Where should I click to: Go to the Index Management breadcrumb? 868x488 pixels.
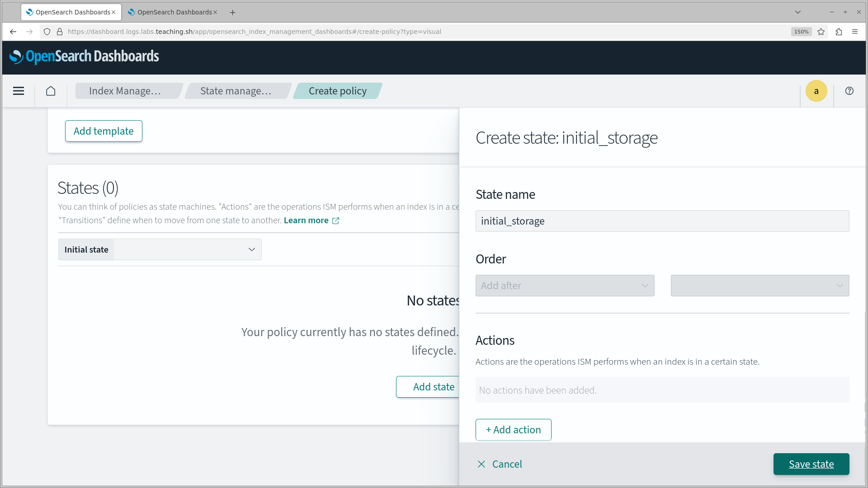(x=125, y=91)
